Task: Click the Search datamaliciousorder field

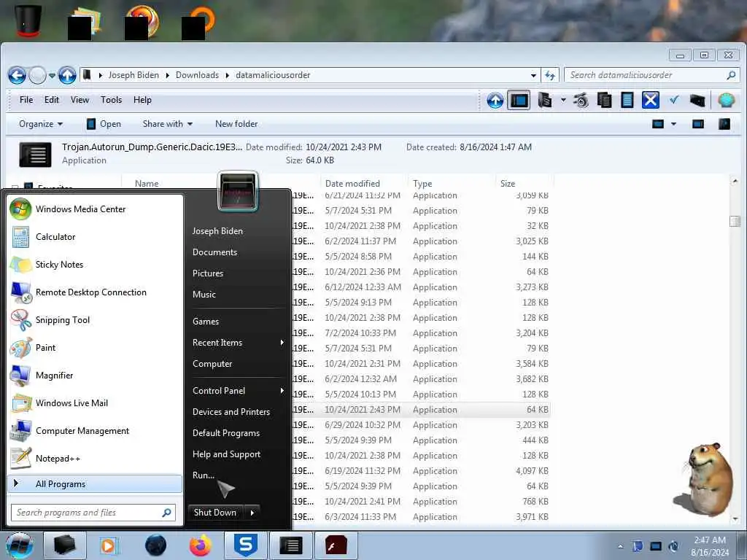Action: [651, 75]
